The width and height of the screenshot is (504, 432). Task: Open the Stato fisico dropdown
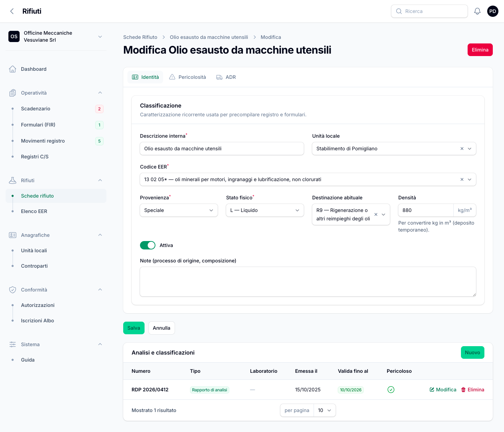[265, 210]
